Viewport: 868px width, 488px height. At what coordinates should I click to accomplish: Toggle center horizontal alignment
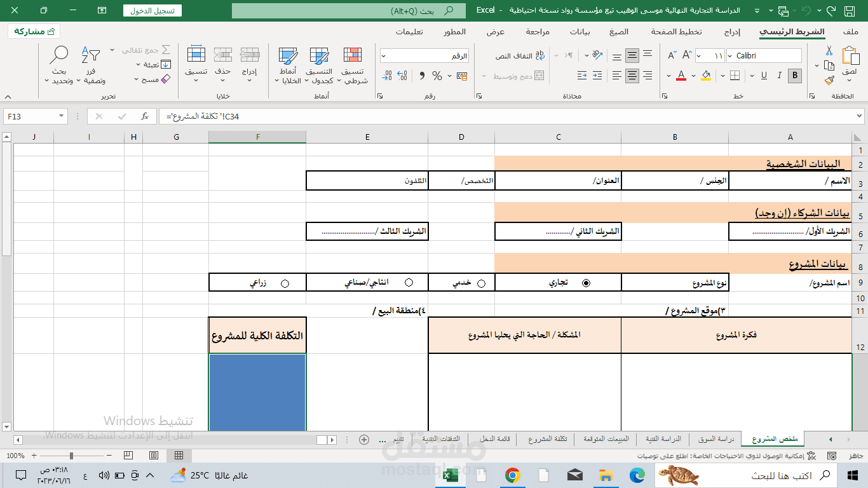[632, 76]
